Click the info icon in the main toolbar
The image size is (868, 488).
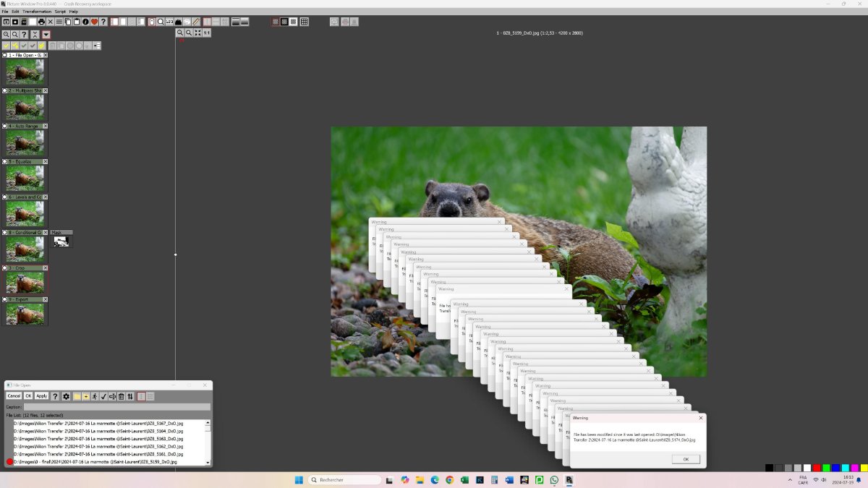click(85, 22)
